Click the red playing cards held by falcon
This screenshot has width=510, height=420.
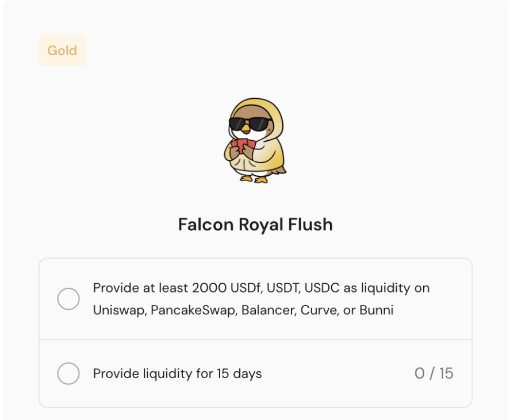(242, 145)
